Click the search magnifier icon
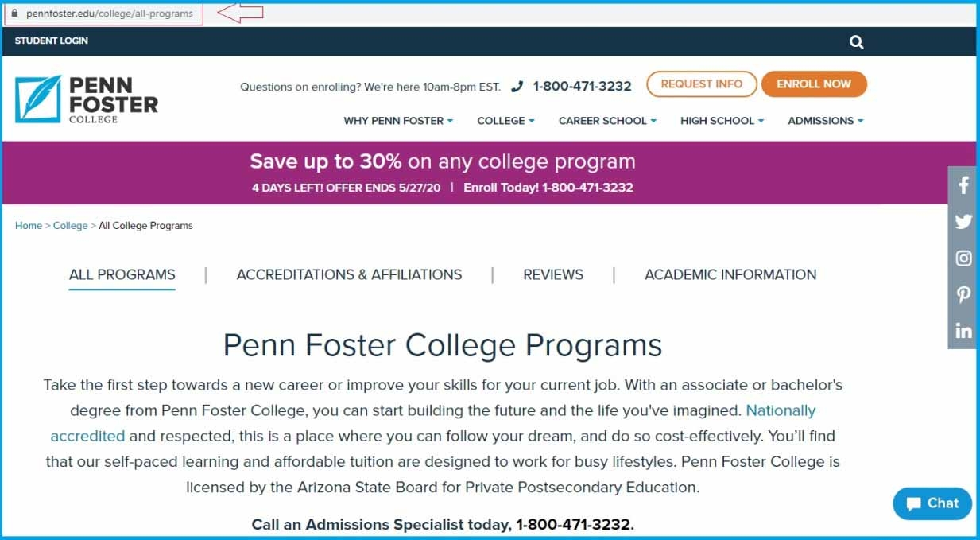This screenshot has height=540, width=980. tap(856, 41)
